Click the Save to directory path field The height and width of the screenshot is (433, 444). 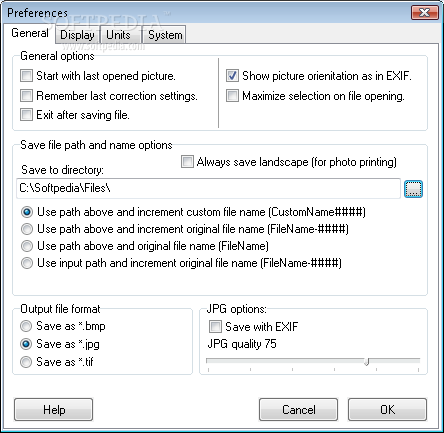click(208, 189)
